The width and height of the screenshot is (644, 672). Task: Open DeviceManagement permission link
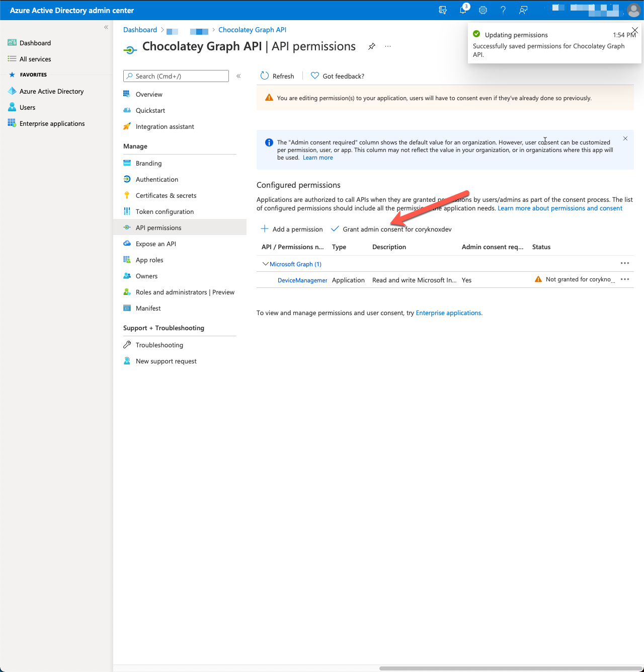(302, 280)
